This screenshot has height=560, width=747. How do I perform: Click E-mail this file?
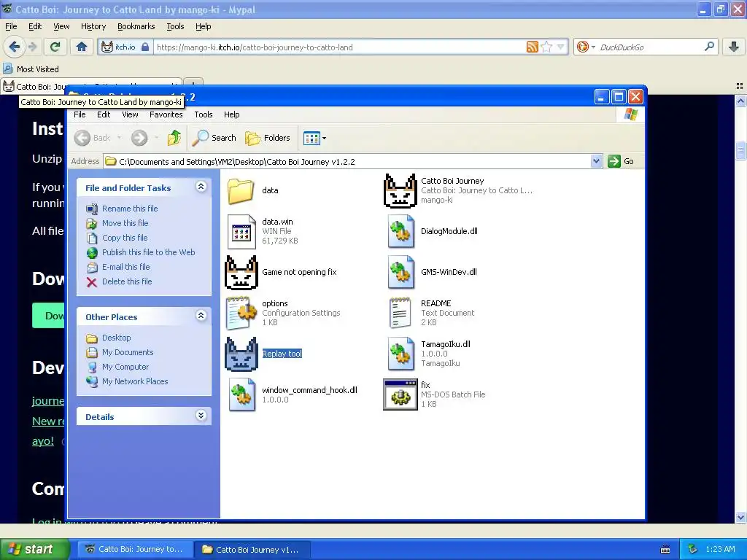[x=125, y=267]
